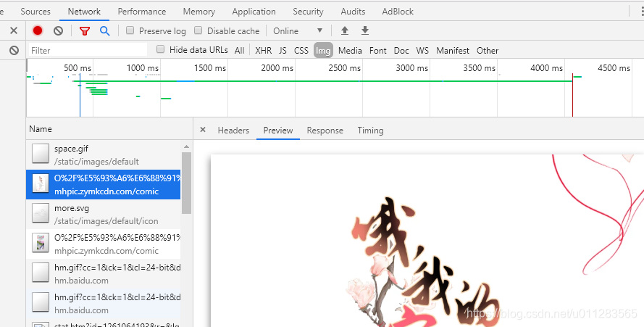Toggle the Img filter
644x327 pixels.
click(323, 51)
